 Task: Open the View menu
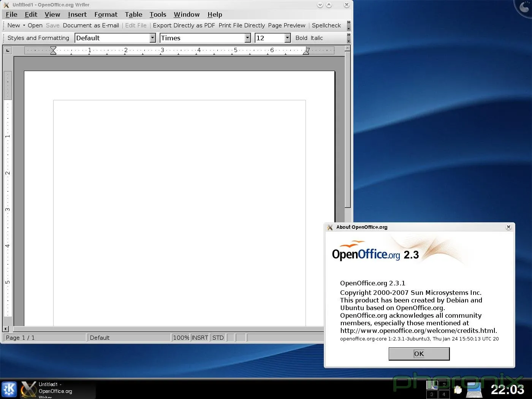52,14
